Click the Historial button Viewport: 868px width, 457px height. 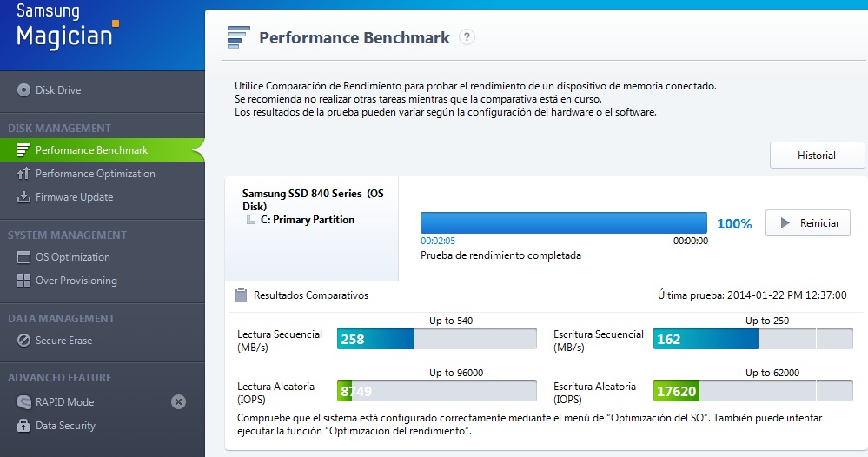point(817,156)
